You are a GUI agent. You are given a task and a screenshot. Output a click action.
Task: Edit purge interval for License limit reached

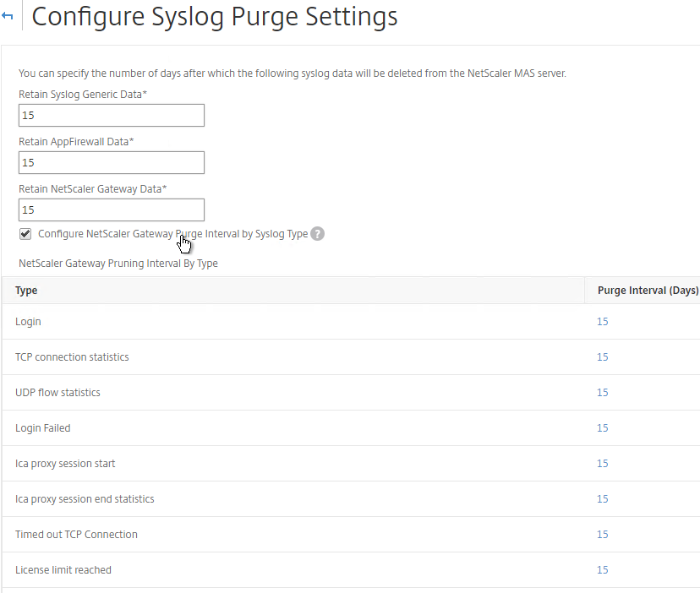pos(602,570)
